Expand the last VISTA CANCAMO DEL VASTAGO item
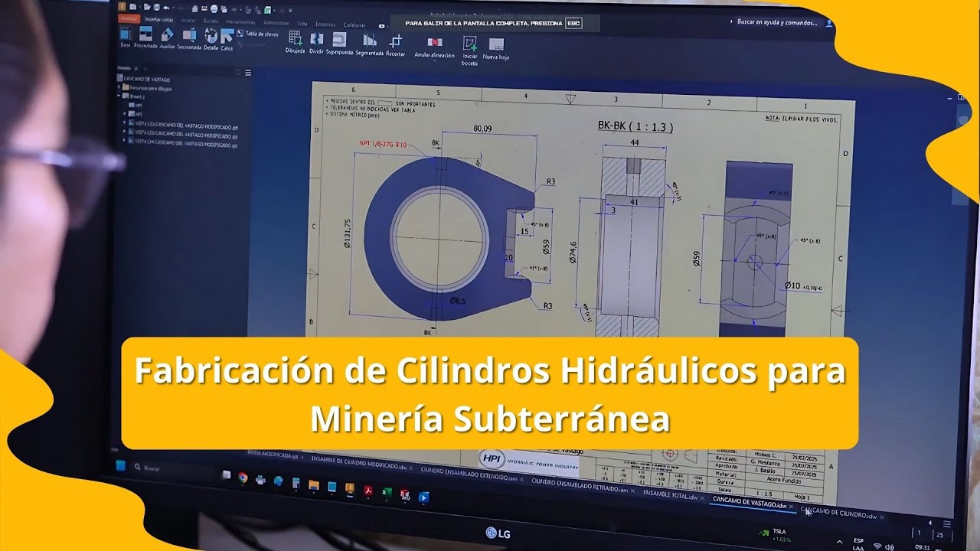The height and width of the screenshot is (551, 980). (x=124, y=139)
